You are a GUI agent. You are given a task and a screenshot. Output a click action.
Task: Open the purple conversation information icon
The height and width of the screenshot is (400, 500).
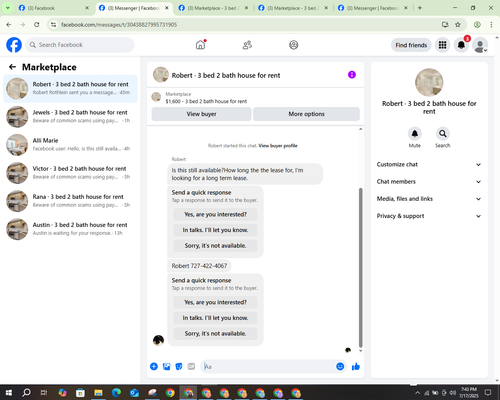tap(352, 75)
